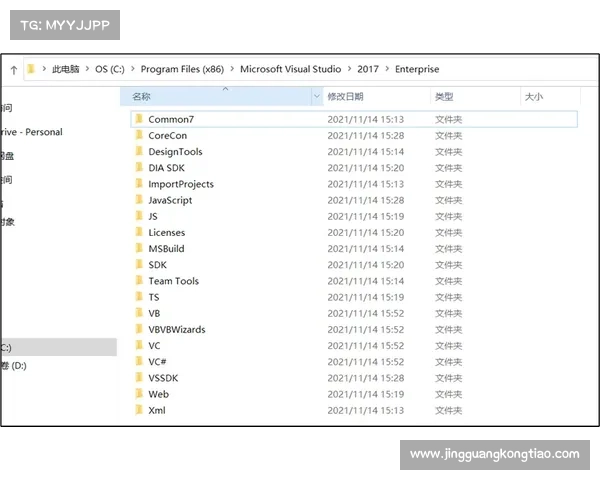
Task: Expand chevron after OS (C:) in breadcrumb
Action: tap(133, 69)
